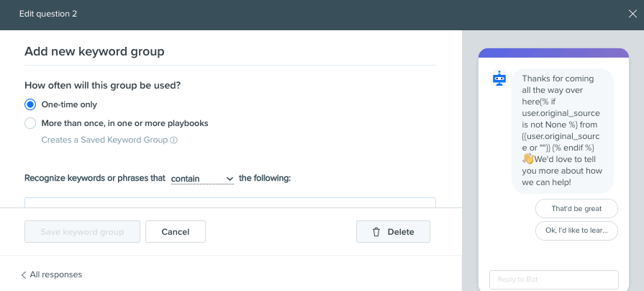The height and width of the screenshot is (291, 644).
Task: Click the Save keyword group button
Action: tap(82, 232)
